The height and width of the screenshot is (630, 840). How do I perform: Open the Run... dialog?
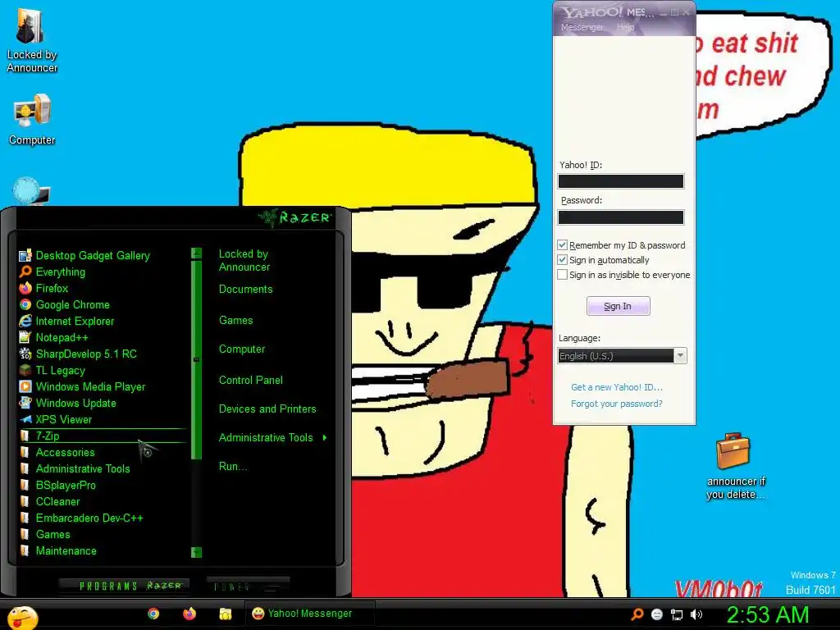(x=232, y=467)
